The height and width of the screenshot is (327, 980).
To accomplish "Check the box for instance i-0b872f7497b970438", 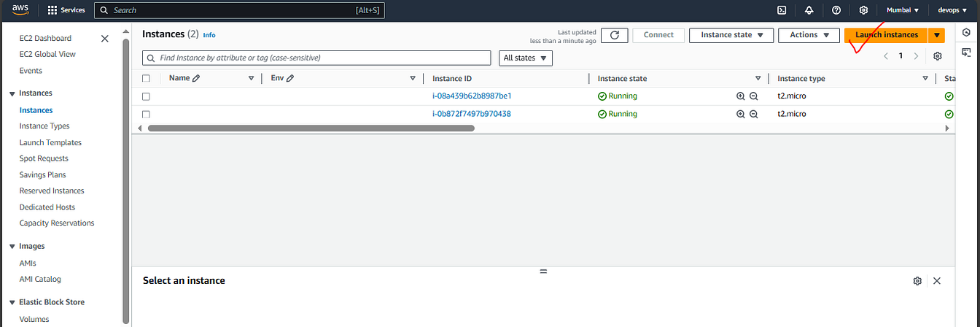I will click(x=146, y=115).
